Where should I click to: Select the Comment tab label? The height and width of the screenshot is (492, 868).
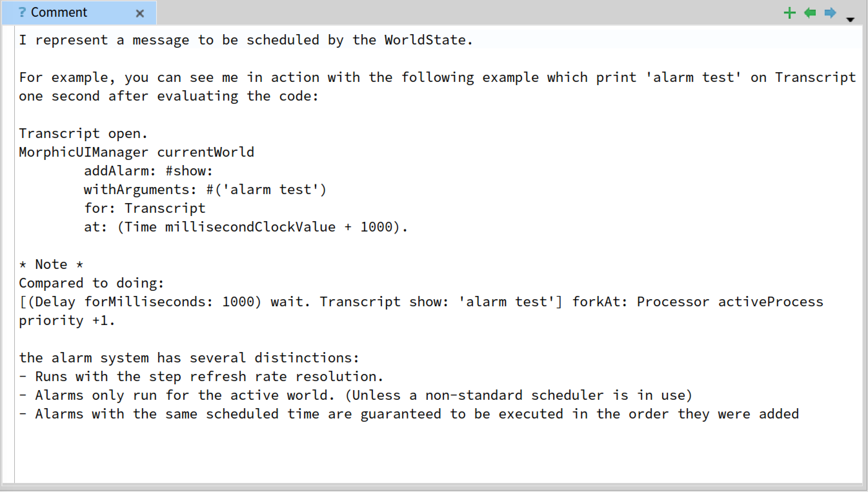(x=59, y=13)
